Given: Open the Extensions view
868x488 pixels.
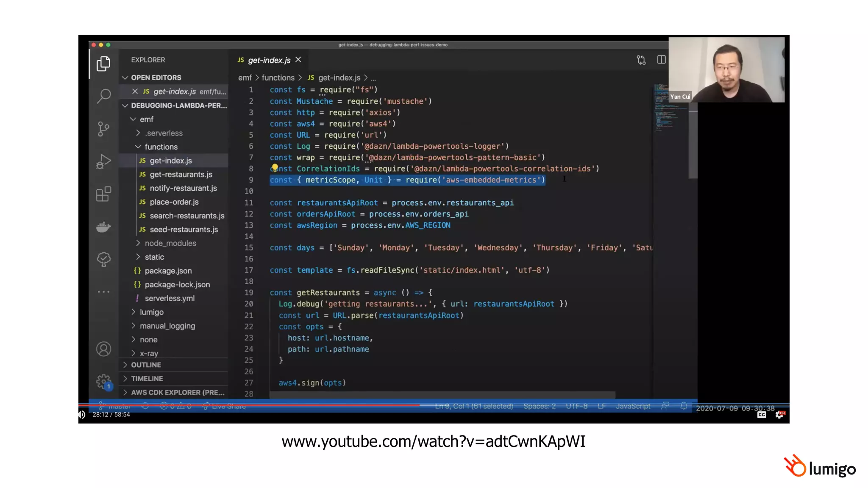Looking at the screenshot, I should point(103,194).
